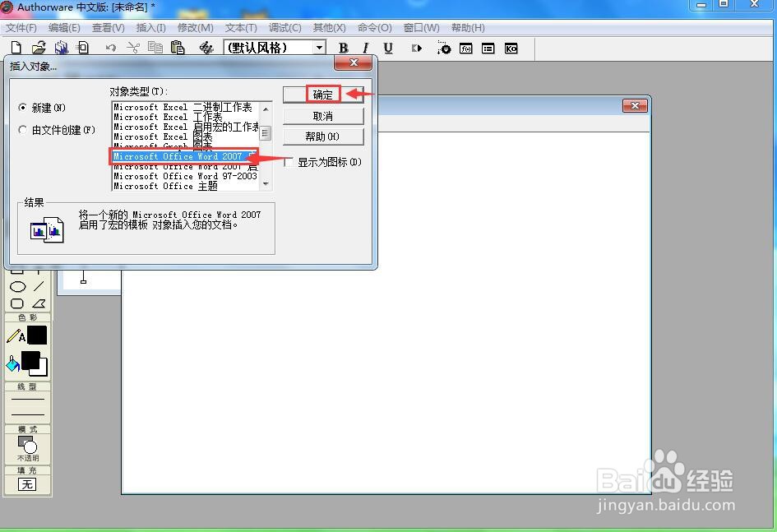Select Microsoft Excel 二进制工作表 list entry
Image resolution: width=777 pixels, height=532 pixels.
pyautogui.click(x=185, y=107)
